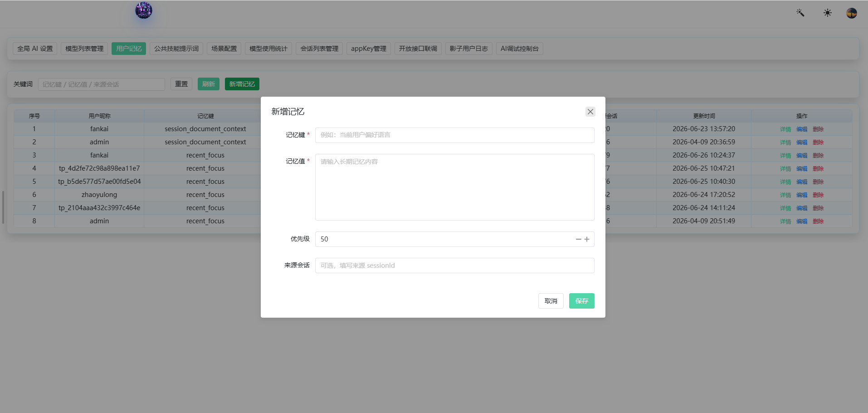The width and height of the screenshot is (868, 413).
Task: Click 删除 for zhaoyulong row
Action: pyautogui.click(x=818, y=195)
